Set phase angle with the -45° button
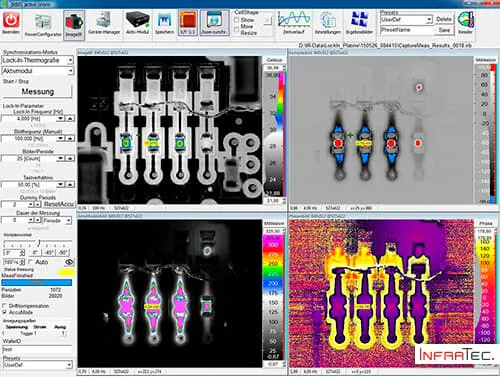Screen dimensions: 500x377 tap(49, 252)
